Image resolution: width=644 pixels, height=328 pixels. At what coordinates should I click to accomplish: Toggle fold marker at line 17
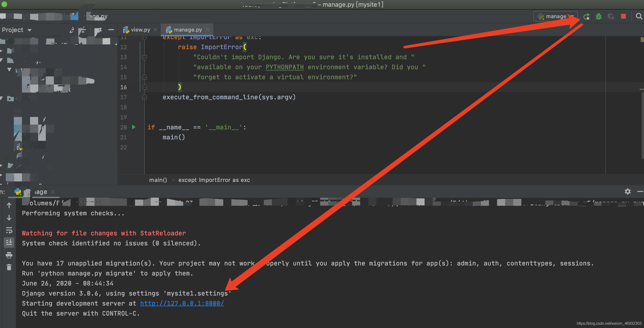(x=144, y=97)
